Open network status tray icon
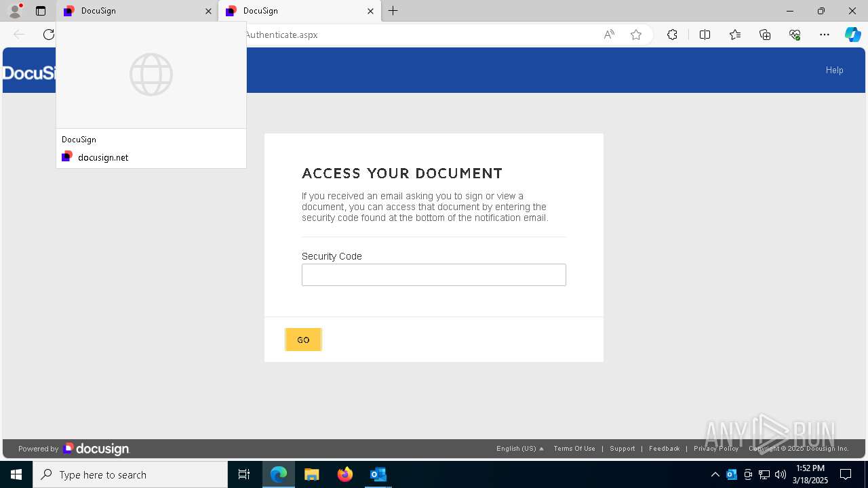 click(764, 474)
